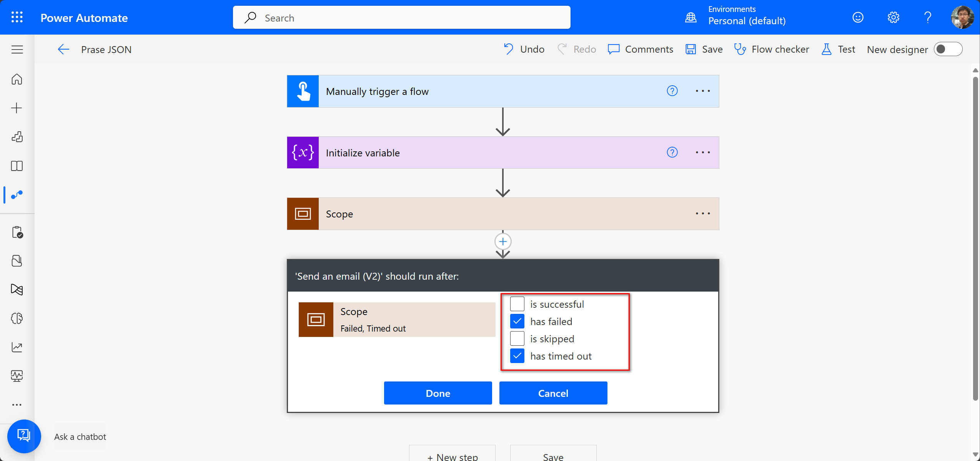Screen dimensions: 980x461
Task: Click the Test beaker icon
Action: (826, 49)
